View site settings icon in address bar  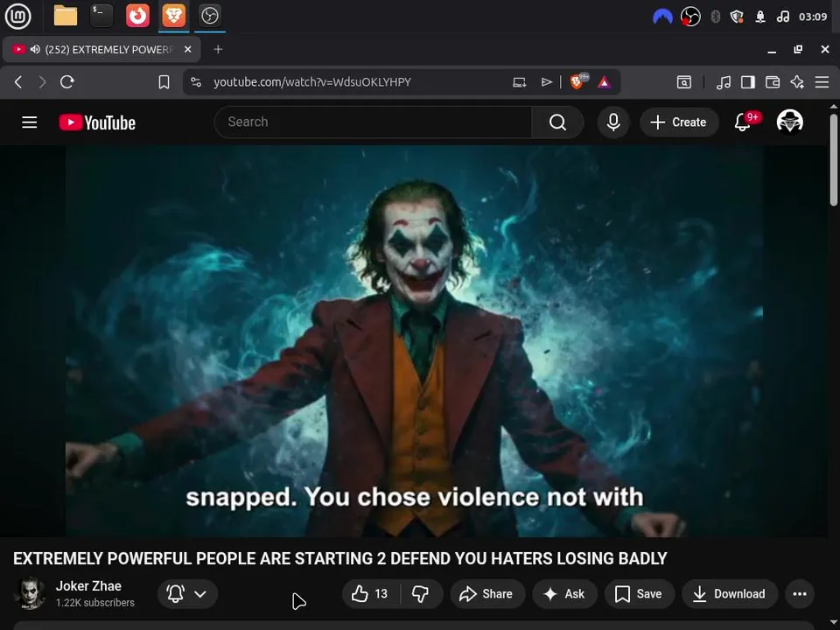click(196, 82)
